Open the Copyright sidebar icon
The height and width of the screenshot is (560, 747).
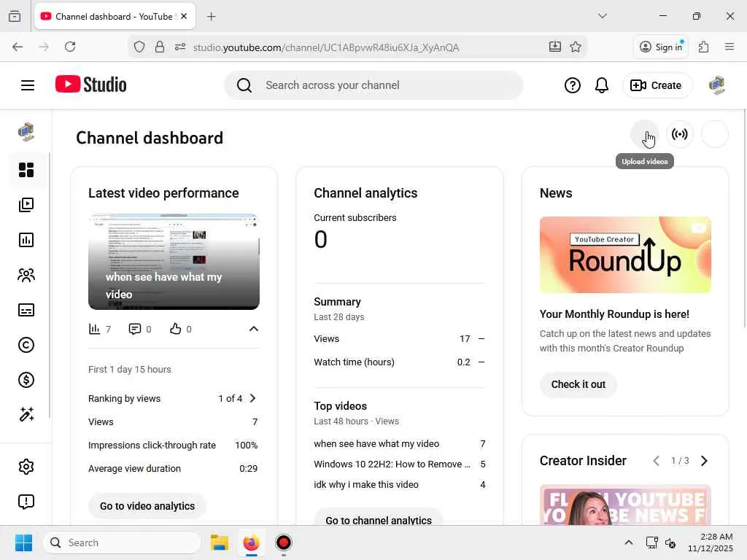click(x=26, y=345)
